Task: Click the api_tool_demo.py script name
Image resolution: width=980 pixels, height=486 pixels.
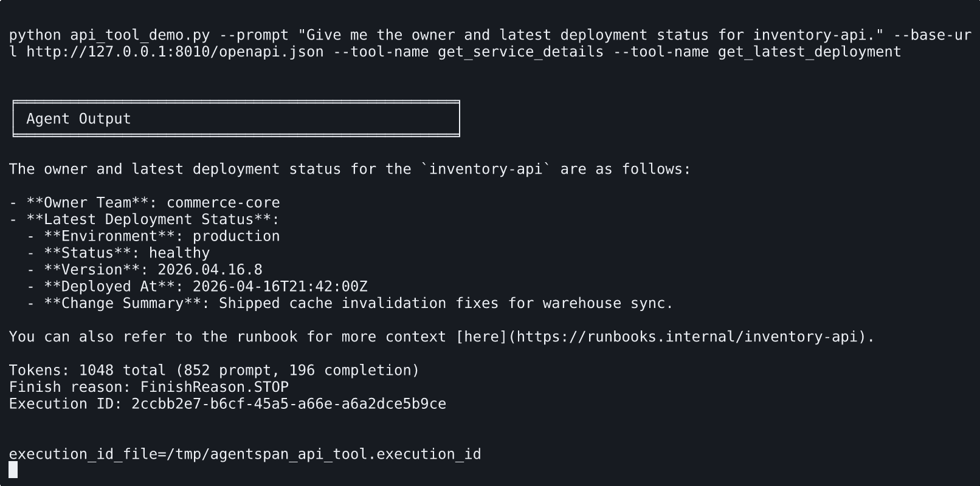Action: coord(140,35)
